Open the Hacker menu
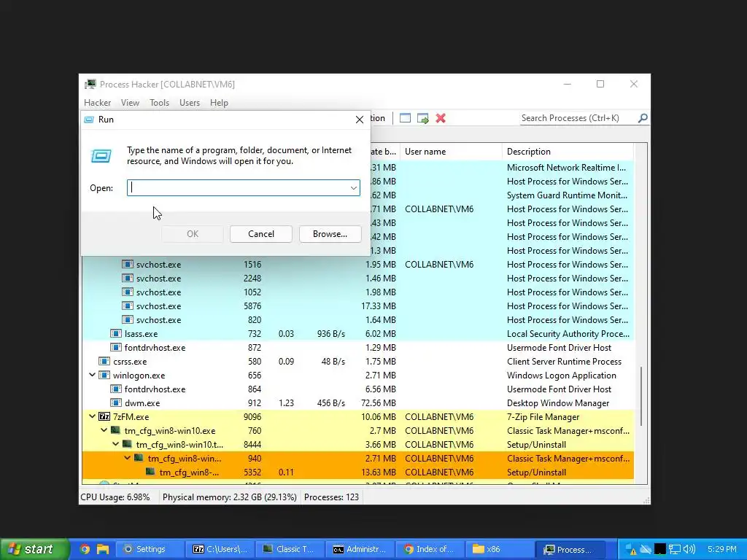Viewport: 747px width, 560px height. [x=97, y=103]
